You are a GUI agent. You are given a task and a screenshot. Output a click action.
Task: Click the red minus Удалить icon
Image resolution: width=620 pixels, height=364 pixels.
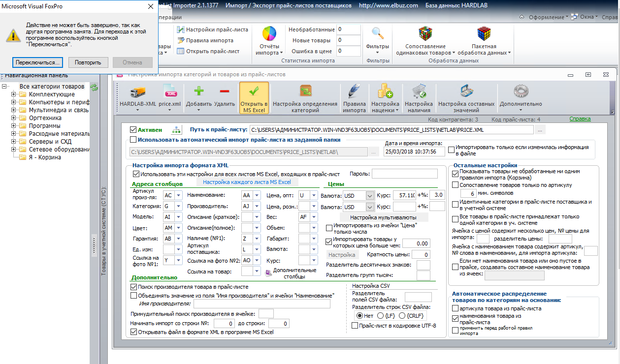tap(225, 91)
